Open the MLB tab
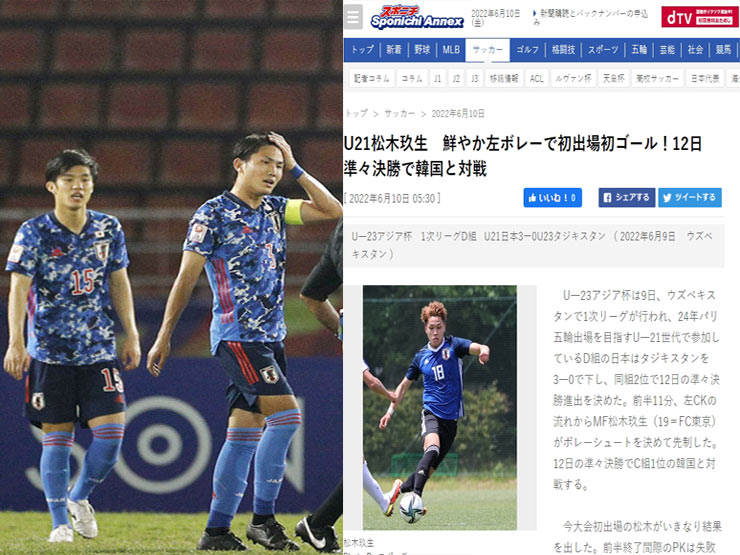The height and width of the screenshot is (555, 740). [x=451, y=50]
